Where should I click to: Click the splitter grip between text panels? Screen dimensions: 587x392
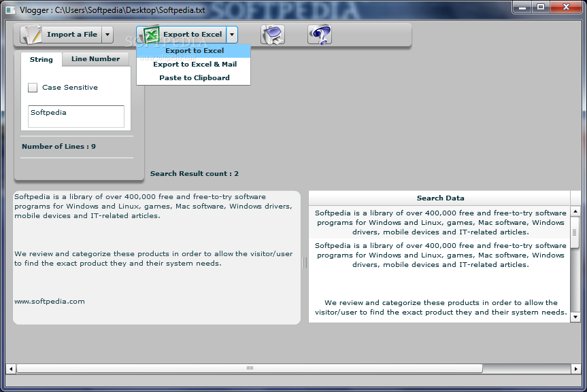point(305,263)
